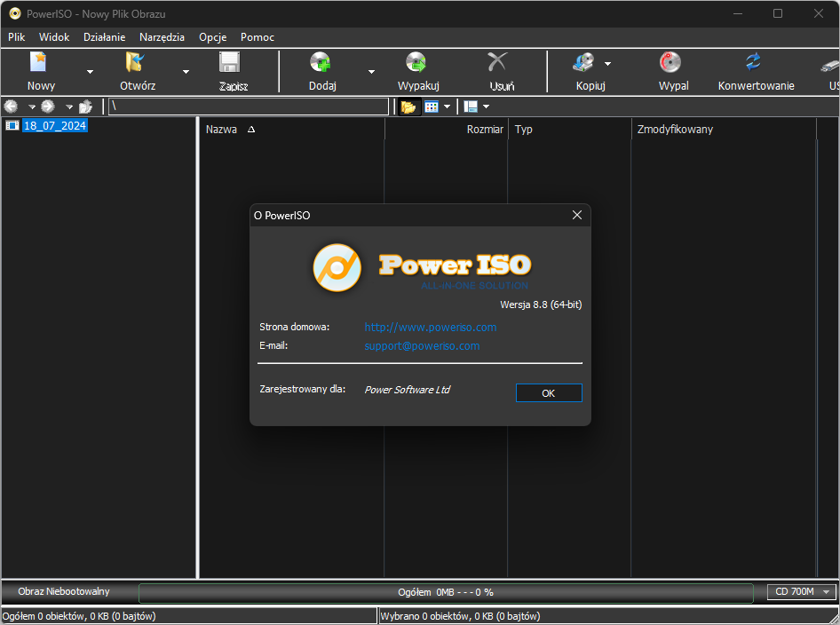The width and height of the screenshot is (840, 625).
Task: Open the Widok menu
Action: [x=54, y=37]
